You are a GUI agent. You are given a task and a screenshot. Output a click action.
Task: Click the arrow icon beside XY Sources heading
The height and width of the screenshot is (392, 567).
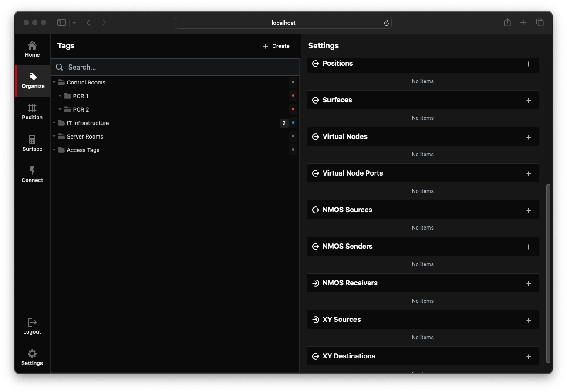[x=316, y=320]
